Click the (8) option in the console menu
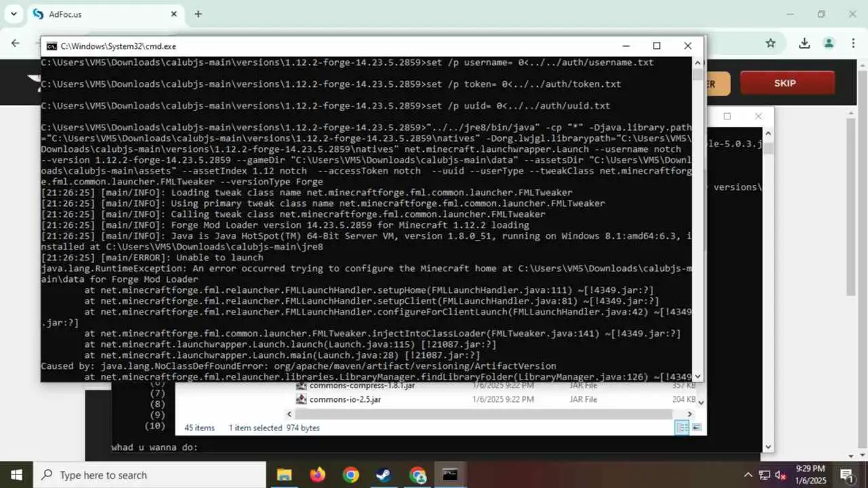The width and height of the screenshot is (868, 488). tap(157, 404)
